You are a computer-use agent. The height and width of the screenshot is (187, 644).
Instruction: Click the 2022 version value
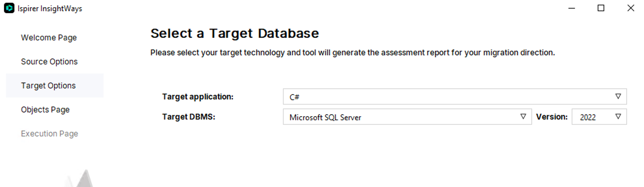point(588,117)
